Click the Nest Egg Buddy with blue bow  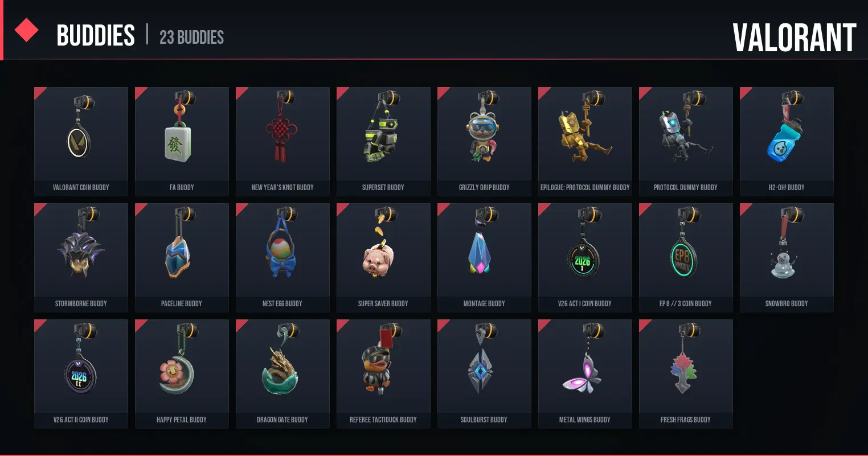click(282, 257)
